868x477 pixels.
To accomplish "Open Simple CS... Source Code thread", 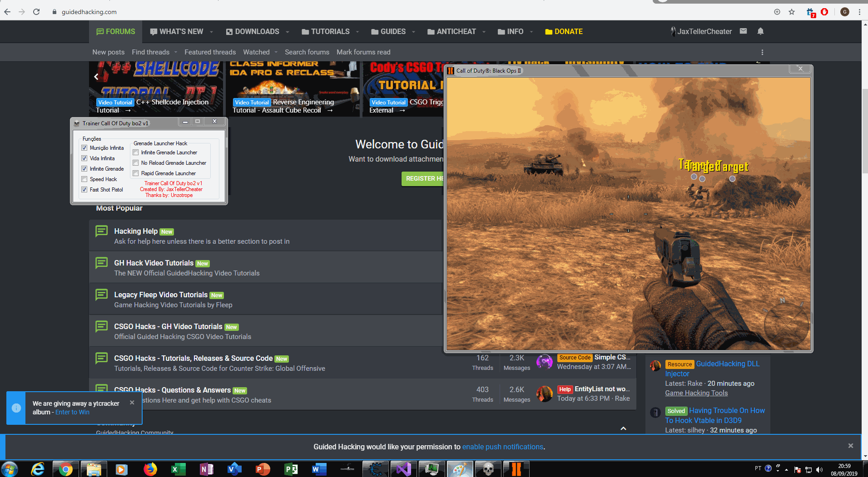I will pyautogui.click(x=612, y=357).
